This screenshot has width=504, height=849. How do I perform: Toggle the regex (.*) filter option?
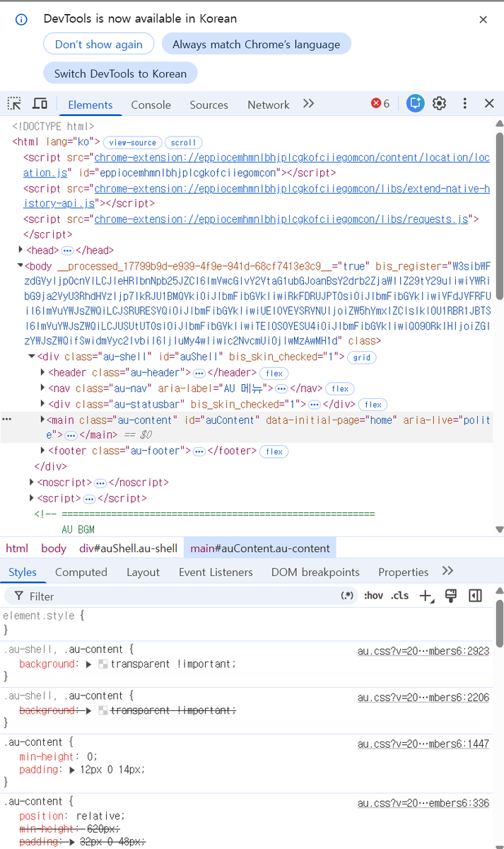(347, 596)
